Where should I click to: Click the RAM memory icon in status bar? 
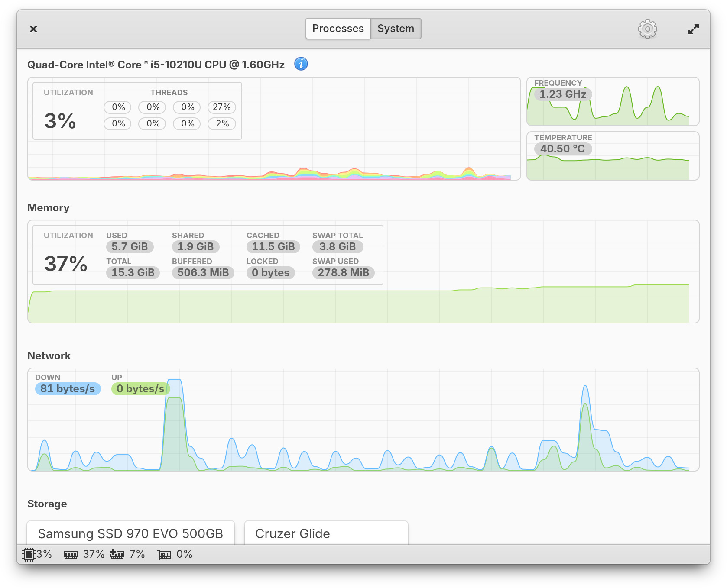(x=71, y=555)
